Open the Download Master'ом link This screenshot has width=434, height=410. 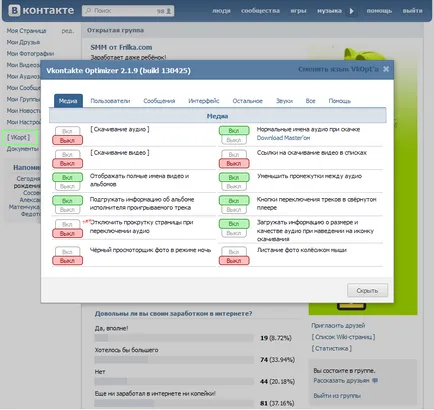tap(283, 138)
